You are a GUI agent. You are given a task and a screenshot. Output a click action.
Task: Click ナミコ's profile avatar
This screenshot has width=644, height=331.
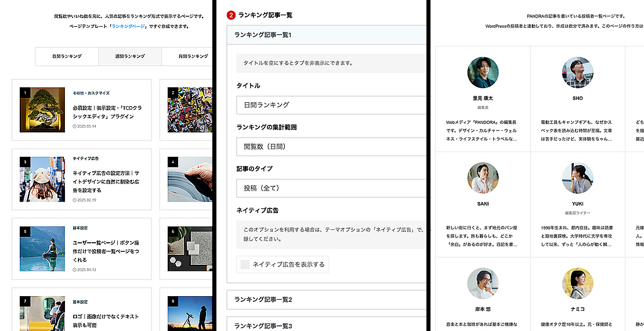(577, 284)
